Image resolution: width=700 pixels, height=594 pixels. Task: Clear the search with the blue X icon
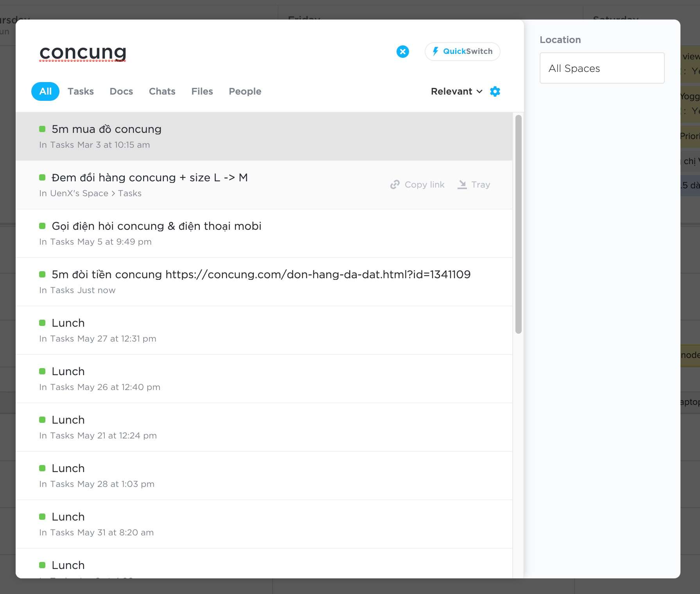tap(402, 52)
